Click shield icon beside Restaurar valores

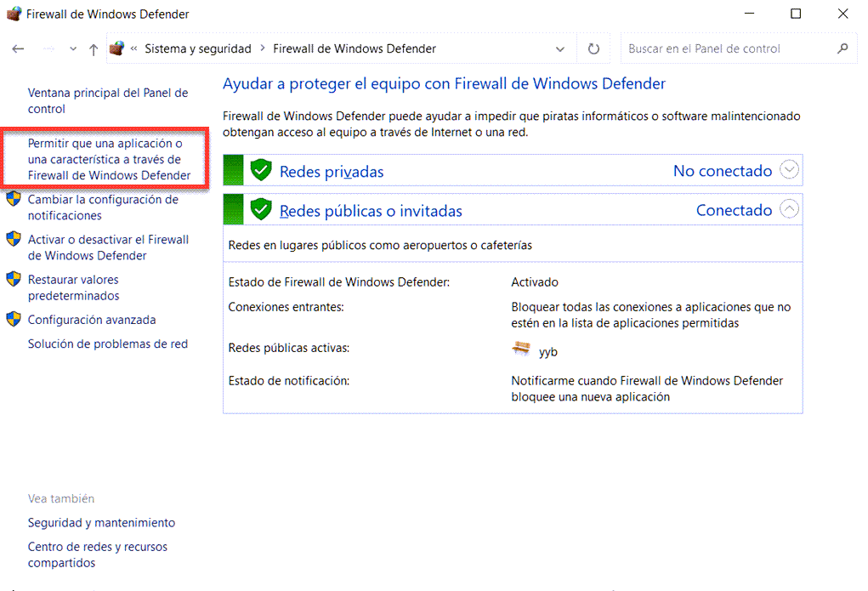[x=14, y=279]
